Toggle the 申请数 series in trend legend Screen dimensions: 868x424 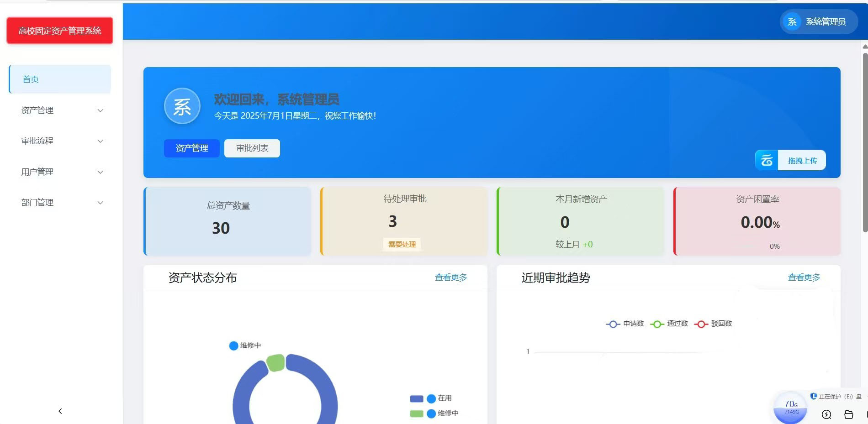(625, 324)
